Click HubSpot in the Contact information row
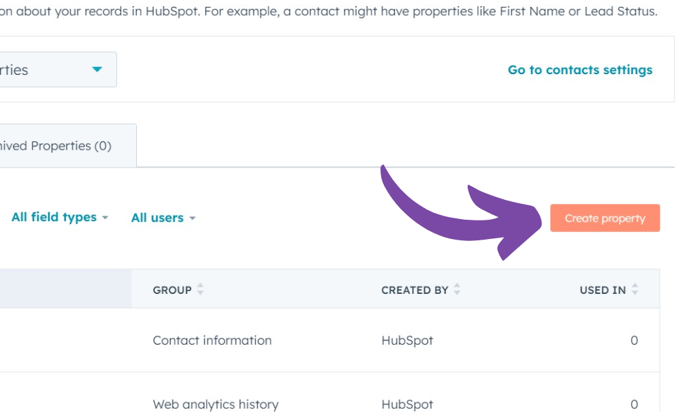The height and width of the screenshot is (412, 688). tap(407, 340)
